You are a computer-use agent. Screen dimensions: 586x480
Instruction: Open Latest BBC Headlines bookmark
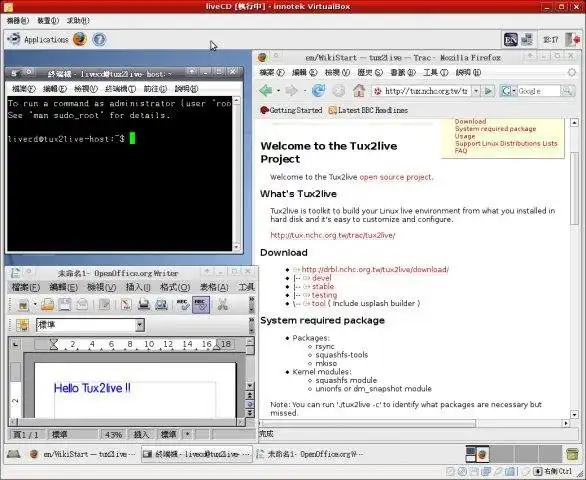(x=368, y=110)
